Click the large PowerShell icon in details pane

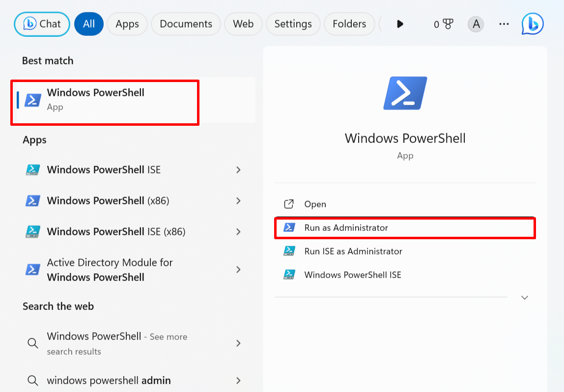(x=405, y=93)
